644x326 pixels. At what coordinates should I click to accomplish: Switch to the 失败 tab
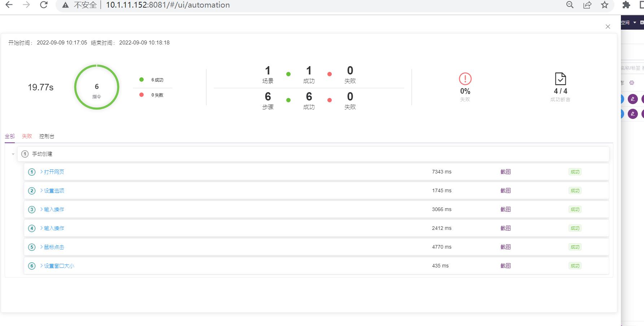pyautogui.click(x=27, y=136)
